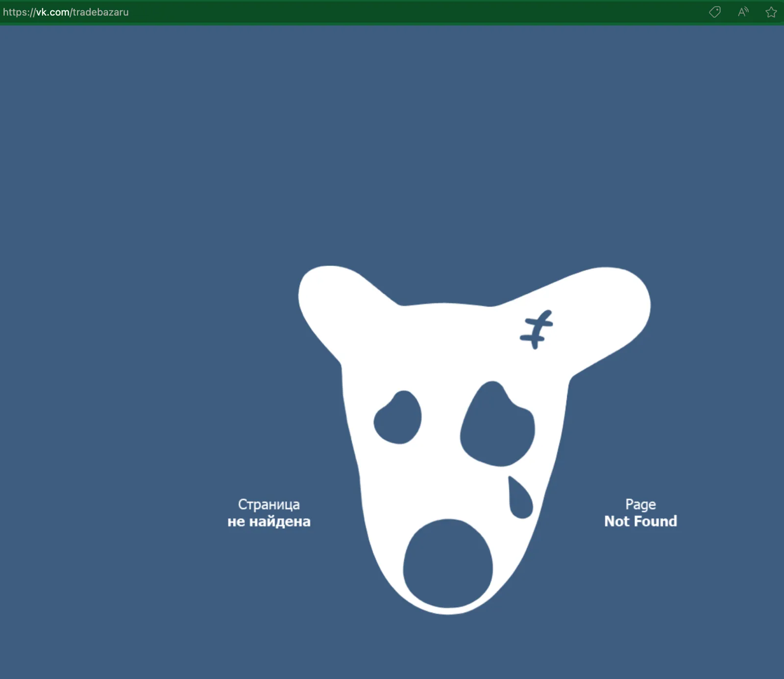
Task: Click the bold text "не найдена"
Action: (x=269, y=521)
